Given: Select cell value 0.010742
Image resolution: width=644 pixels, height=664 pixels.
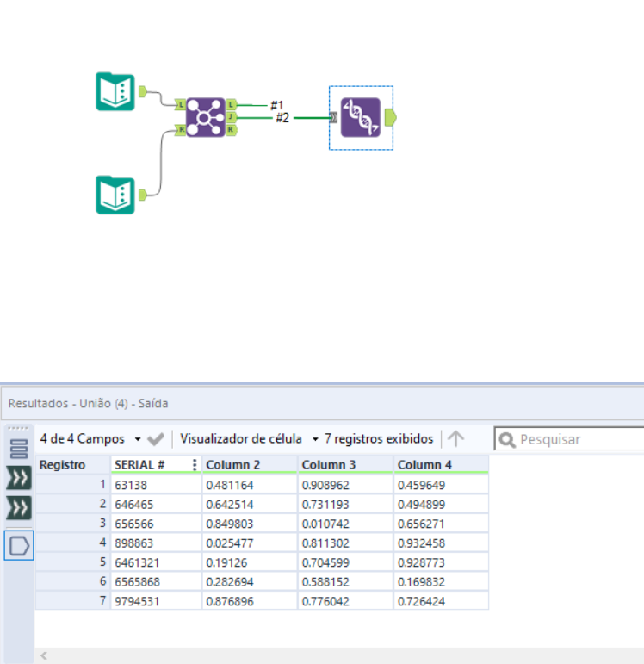Looking at the screenshot, I should point(345,524).
